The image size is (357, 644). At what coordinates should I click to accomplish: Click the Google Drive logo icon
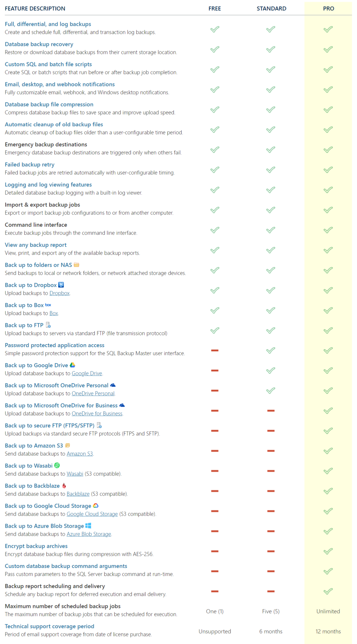[72, 365]
